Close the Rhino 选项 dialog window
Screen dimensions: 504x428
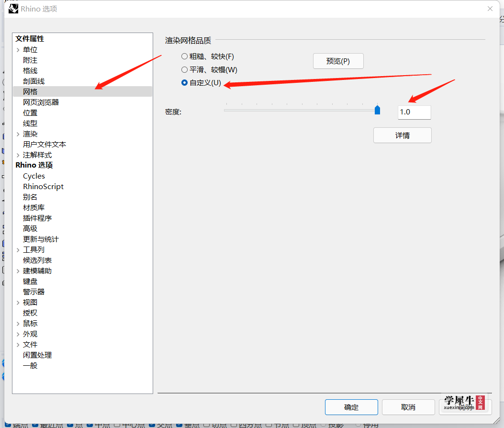point(490,9)
